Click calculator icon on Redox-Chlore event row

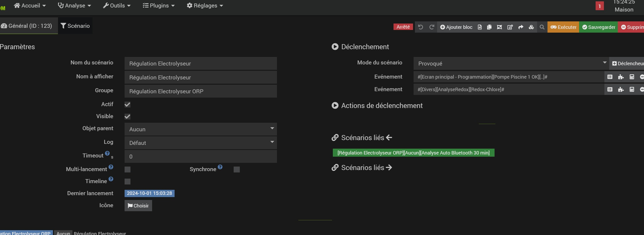(x=632, y=90)
